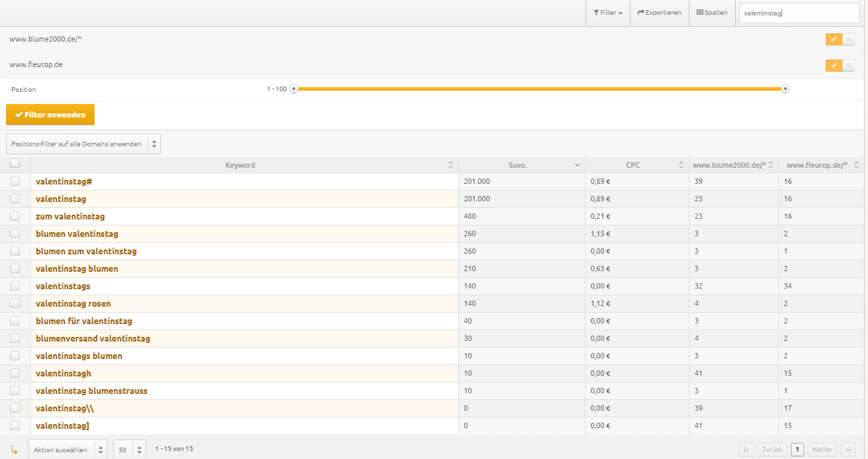Toggle the www.fleurop.de domain switch
Image resolution: width=868 pixels, height=459 pixels.
coord(840,65)
